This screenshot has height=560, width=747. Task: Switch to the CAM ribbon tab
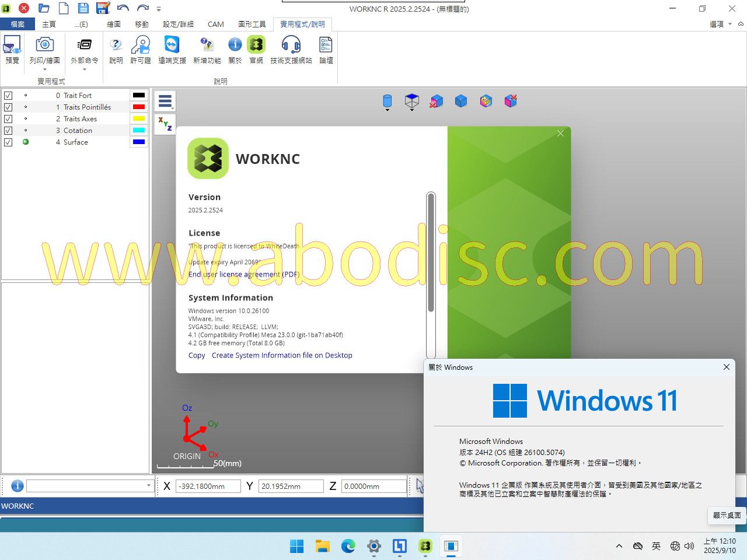coord(215,24)
